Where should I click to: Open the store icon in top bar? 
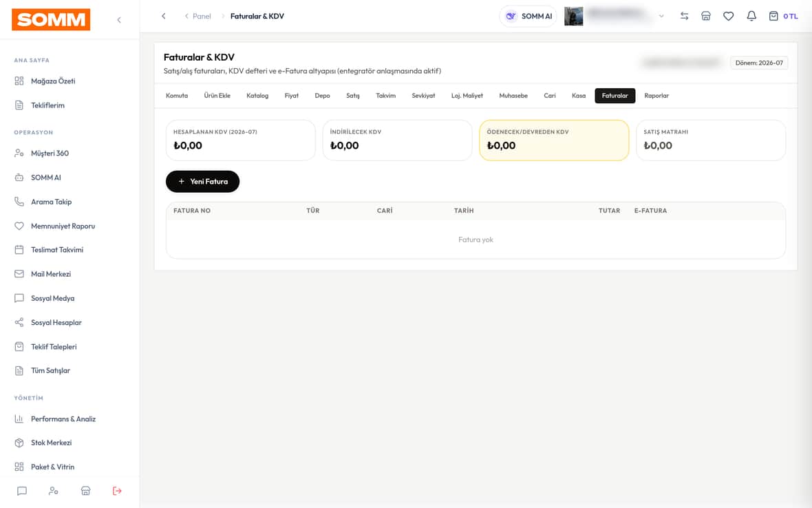pos(706,16)
